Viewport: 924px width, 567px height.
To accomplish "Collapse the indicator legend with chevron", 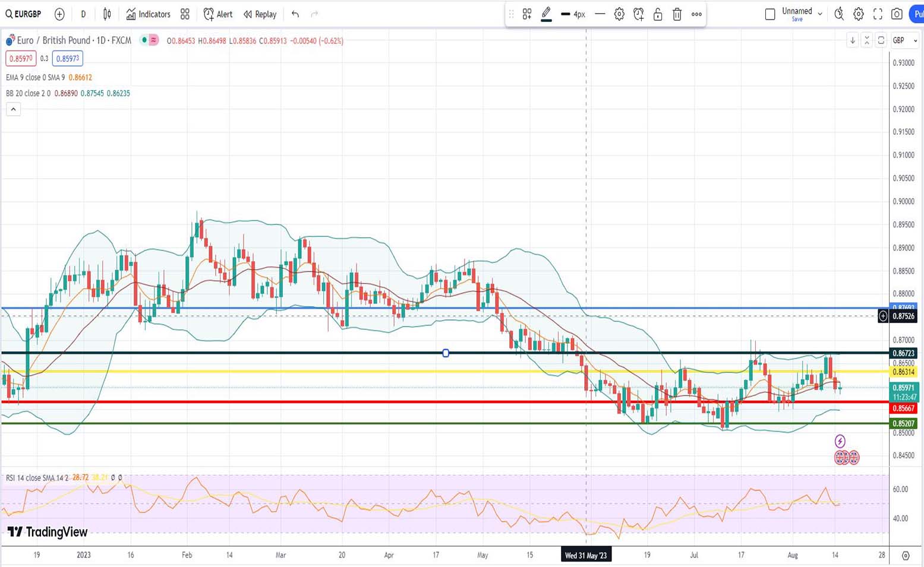I will coord(13,109).
